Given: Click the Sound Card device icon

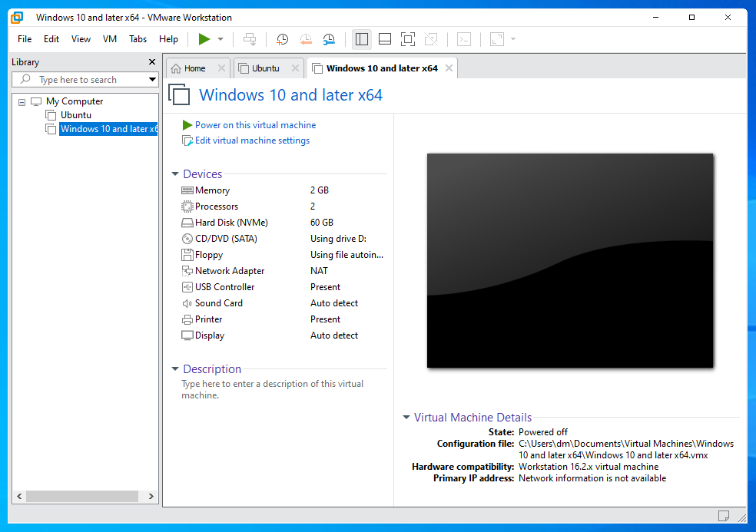Looking at the screenshot, I should 187,303.
